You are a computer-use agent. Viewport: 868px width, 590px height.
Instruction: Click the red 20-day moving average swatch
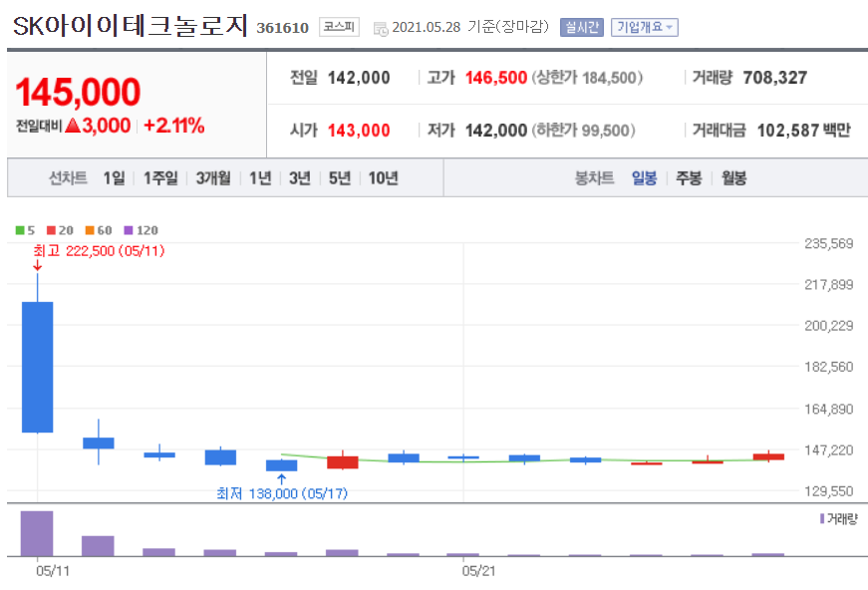click(x=52, y=230)
